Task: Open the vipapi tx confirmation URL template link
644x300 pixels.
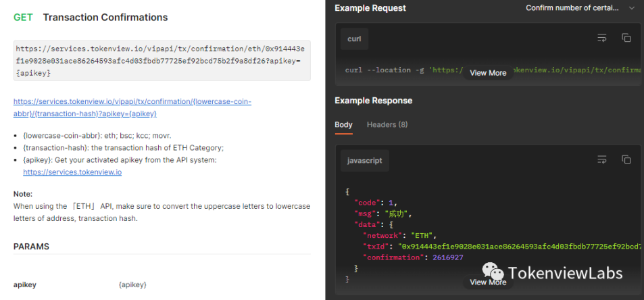Action: [132, 107]
